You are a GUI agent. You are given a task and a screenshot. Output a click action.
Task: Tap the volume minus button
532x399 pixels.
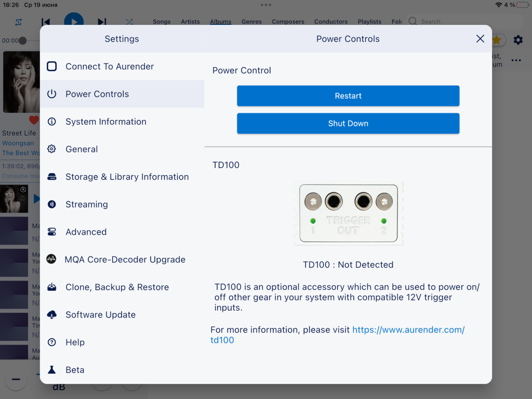coord(16,379)
